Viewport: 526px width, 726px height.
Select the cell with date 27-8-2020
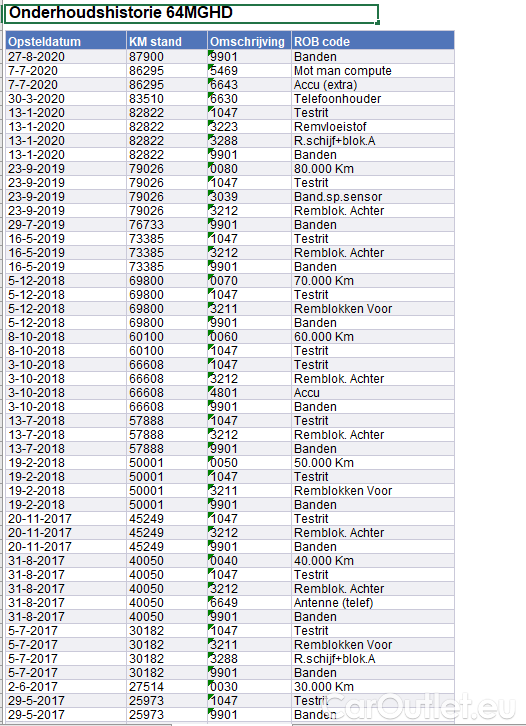click(x=66, y=57)
